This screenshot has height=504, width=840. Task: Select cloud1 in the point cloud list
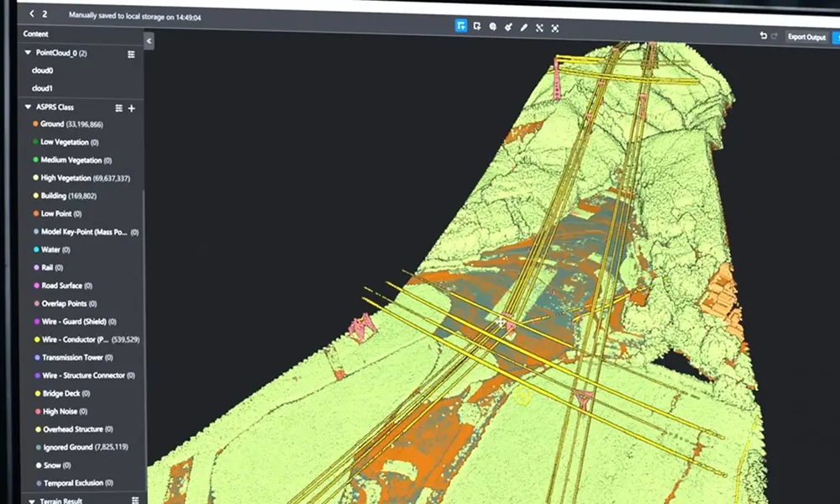click(x=43, y=88)
